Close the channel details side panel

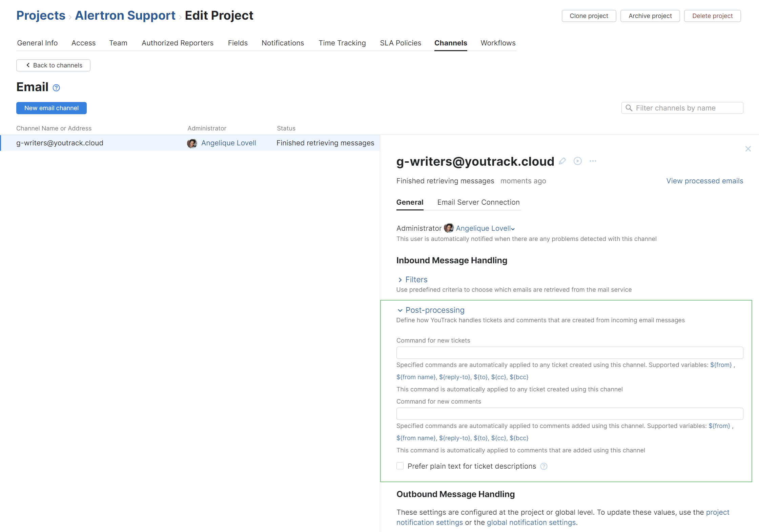(748, 149)
